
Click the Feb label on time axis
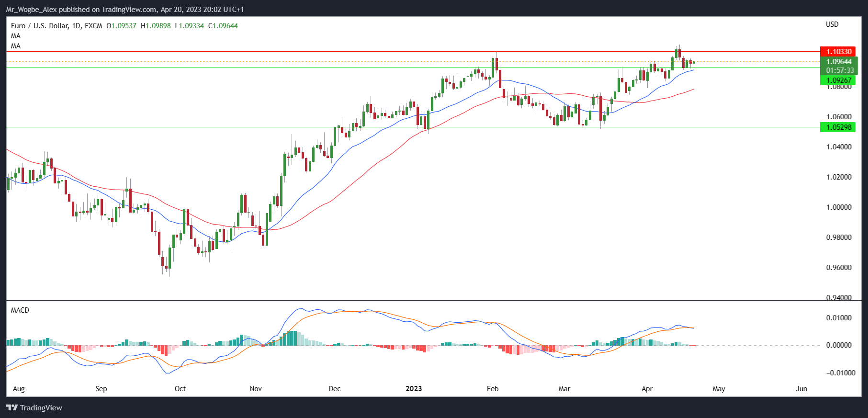[x=493, y=389]
